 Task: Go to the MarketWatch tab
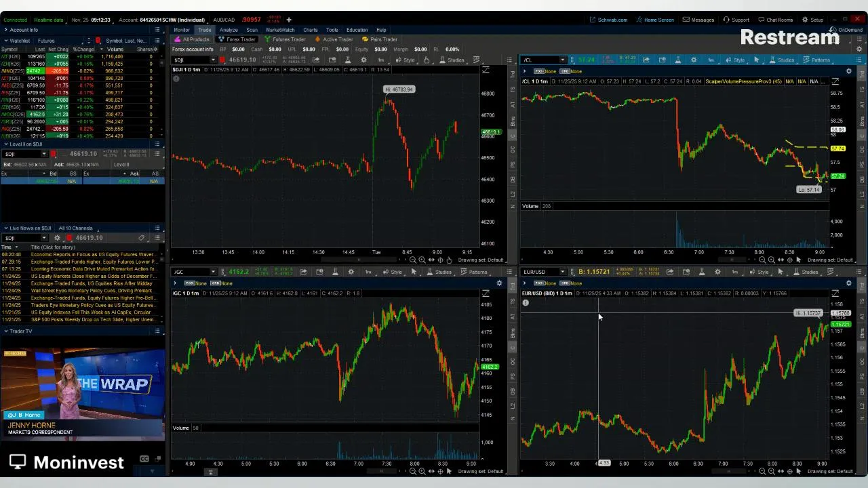click(280, 30)
